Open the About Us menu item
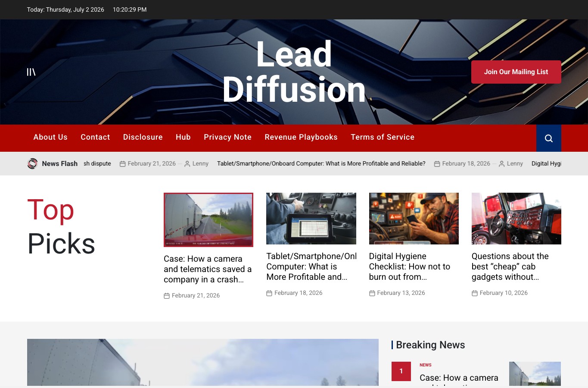The width and height of the screenshot is (588, 388). click(50, 137)
